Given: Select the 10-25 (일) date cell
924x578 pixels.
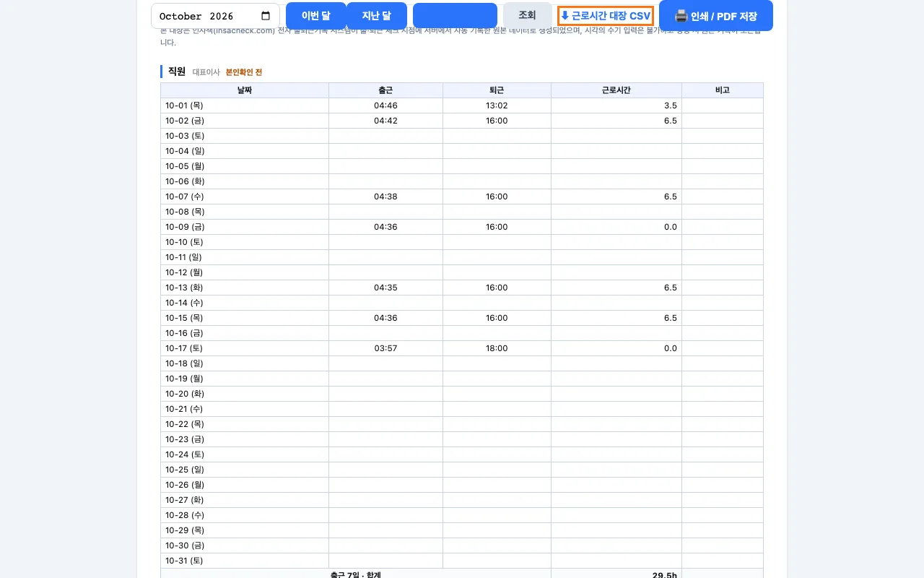Looking at the screenshot, I should pos(245,470).
